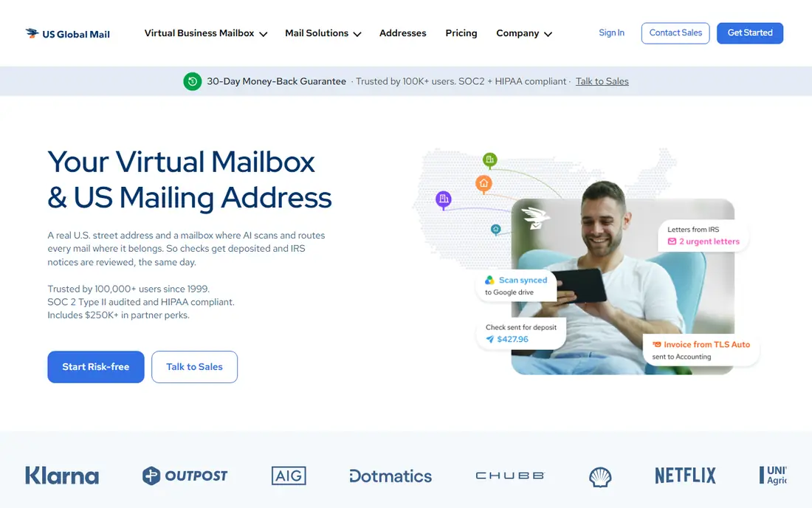812x508 pixels.
Task: Open the Mail Solutions dropdown
Action: click(323, 33)
